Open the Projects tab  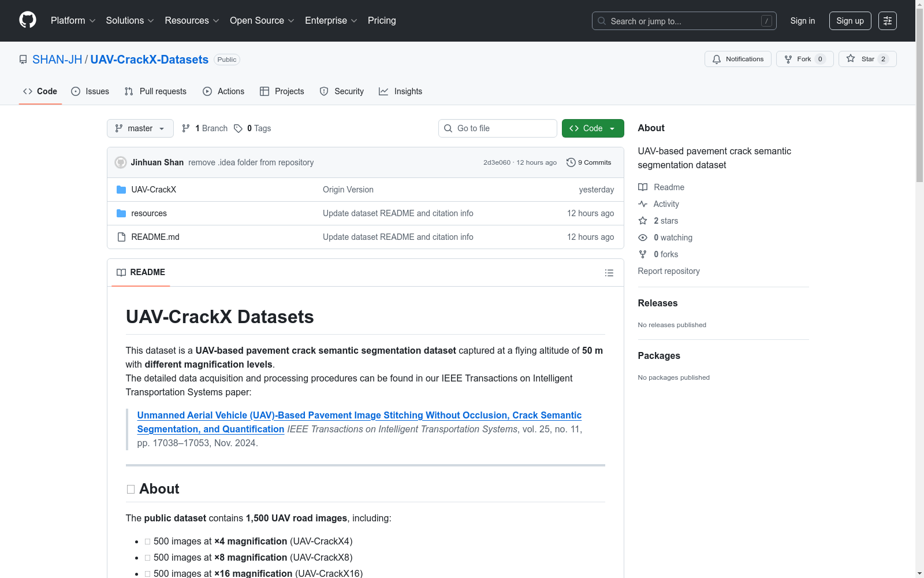(x=282, y=91)
